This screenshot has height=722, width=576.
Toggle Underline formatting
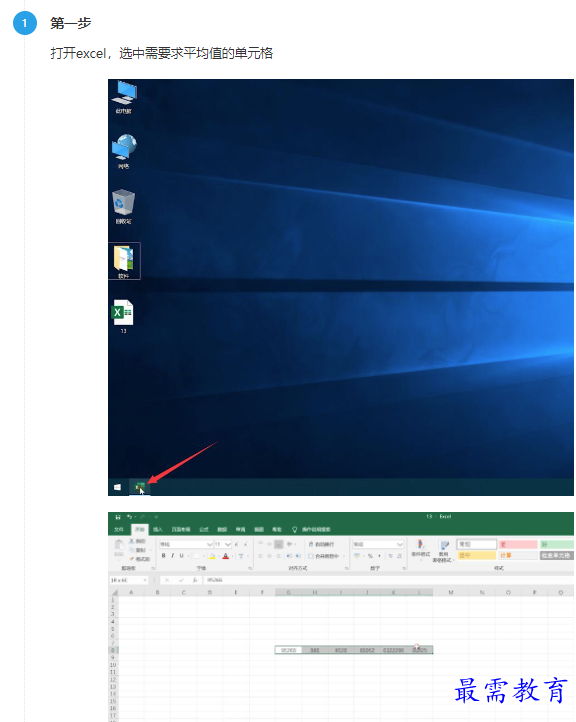181,556
